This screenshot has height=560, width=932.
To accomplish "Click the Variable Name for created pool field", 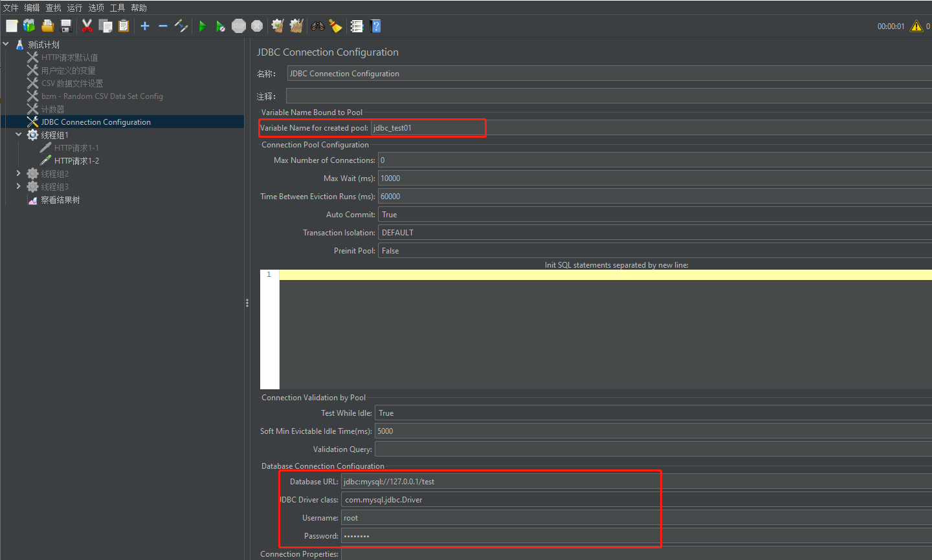I will pos(651,128).
